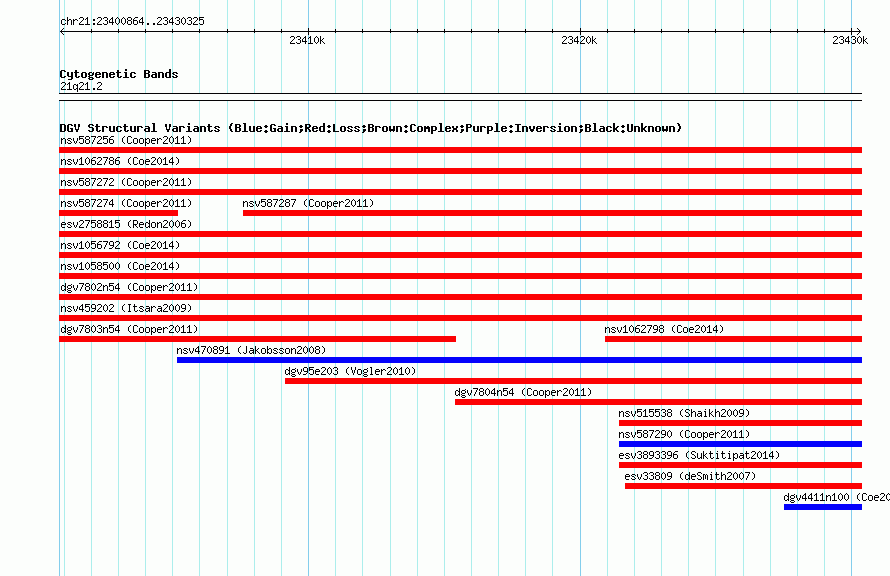890x576 pixels.
Task: Click the red bar under nsv587287
Action: pos(552,213)
